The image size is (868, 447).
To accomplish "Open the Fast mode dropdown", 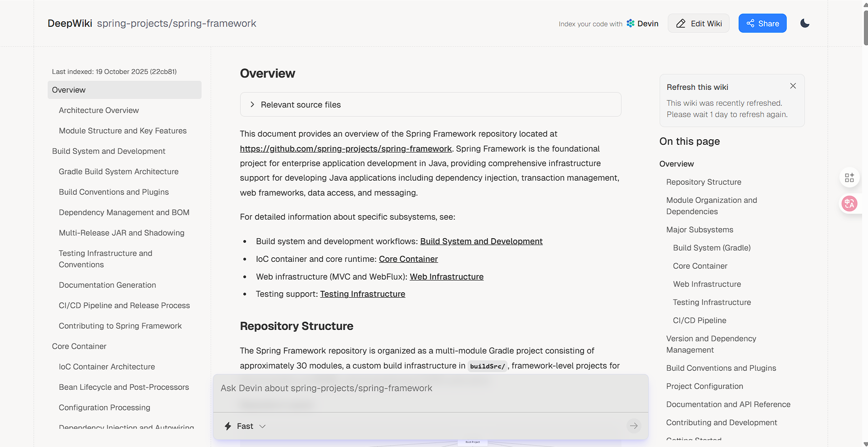I will coord(245,426).
